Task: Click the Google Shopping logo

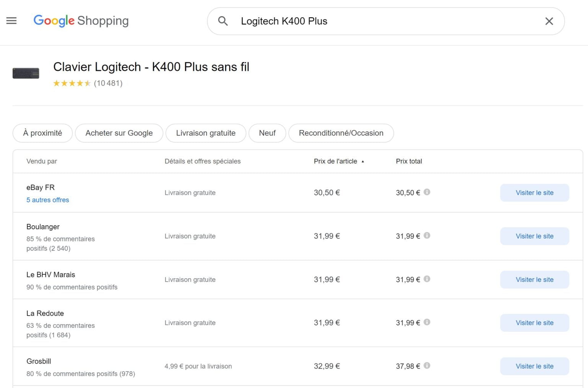Action: tap(81, 21)
